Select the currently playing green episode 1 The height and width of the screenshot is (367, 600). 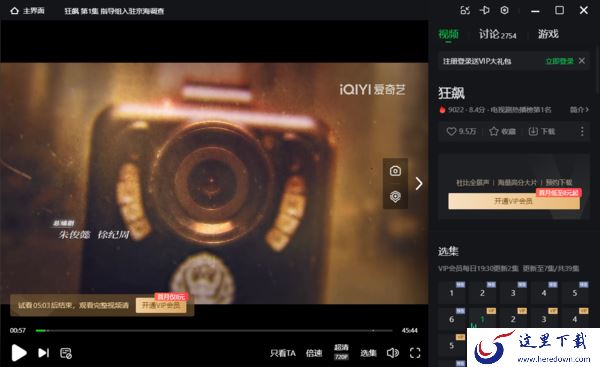(x=483, y=319)
